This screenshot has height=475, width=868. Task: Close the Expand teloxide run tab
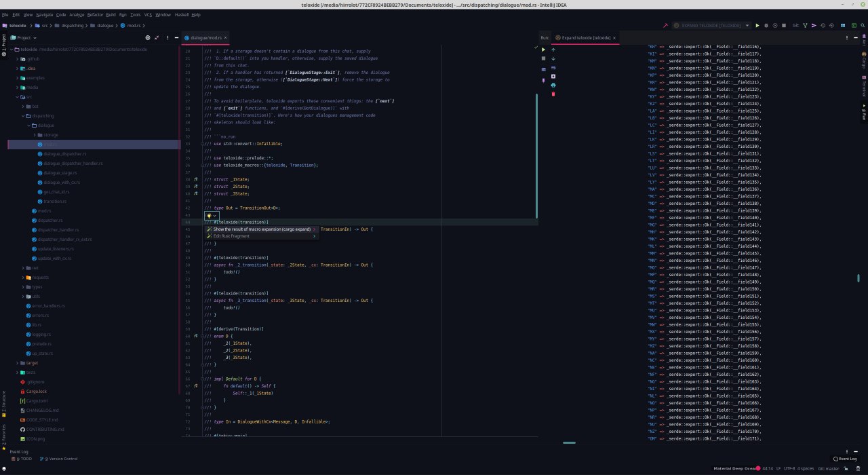coord(614,38)
